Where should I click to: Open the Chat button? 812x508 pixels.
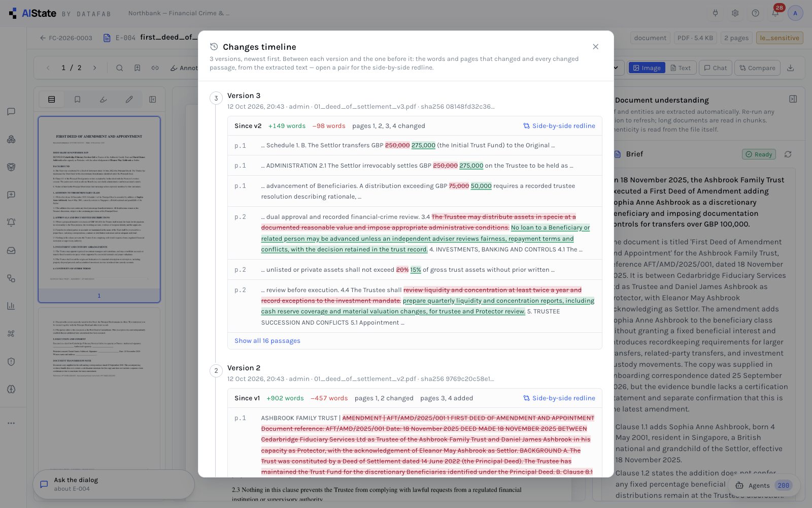tap(715, 68)
